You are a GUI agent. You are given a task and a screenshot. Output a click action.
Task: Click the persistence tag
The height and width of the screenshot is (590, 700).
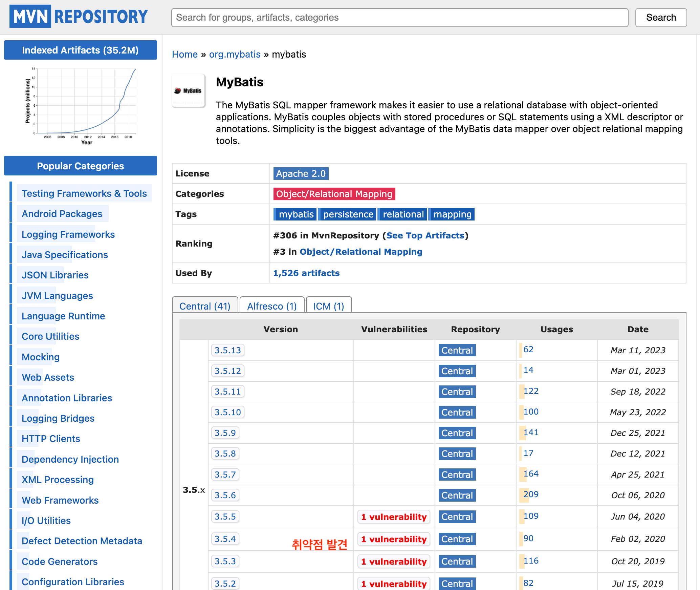(x=348, y=214)
